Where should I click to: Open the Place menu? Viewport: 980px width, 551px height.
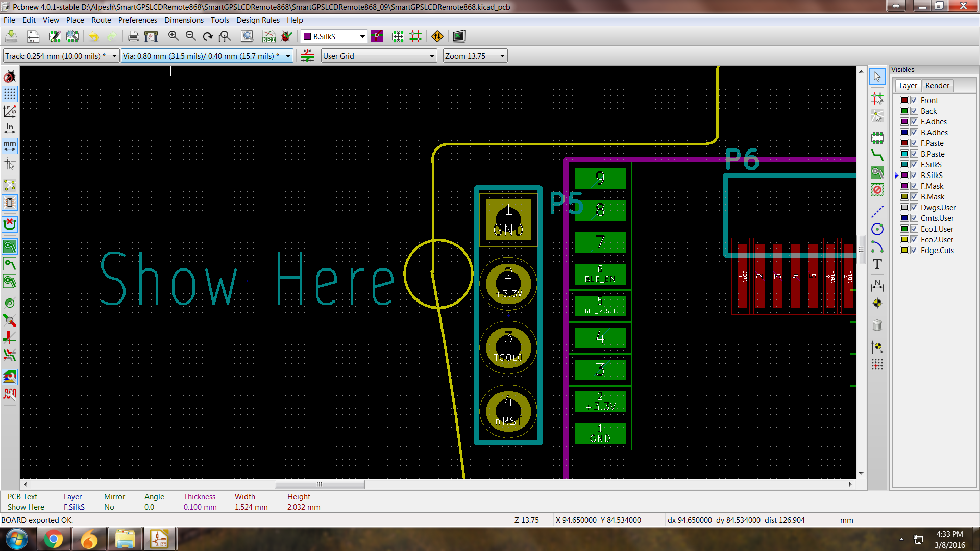[x=75, y=20]
